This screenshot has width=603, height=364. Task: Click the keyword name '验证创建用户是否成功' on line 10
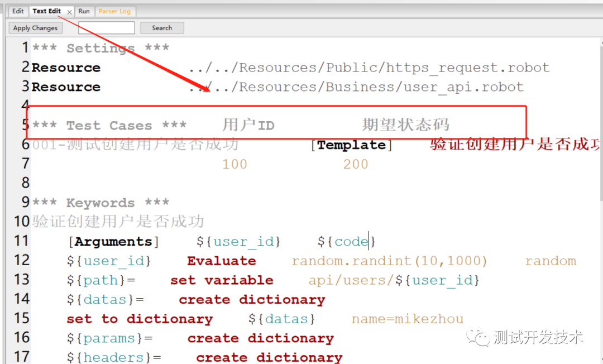pos(118,222)
